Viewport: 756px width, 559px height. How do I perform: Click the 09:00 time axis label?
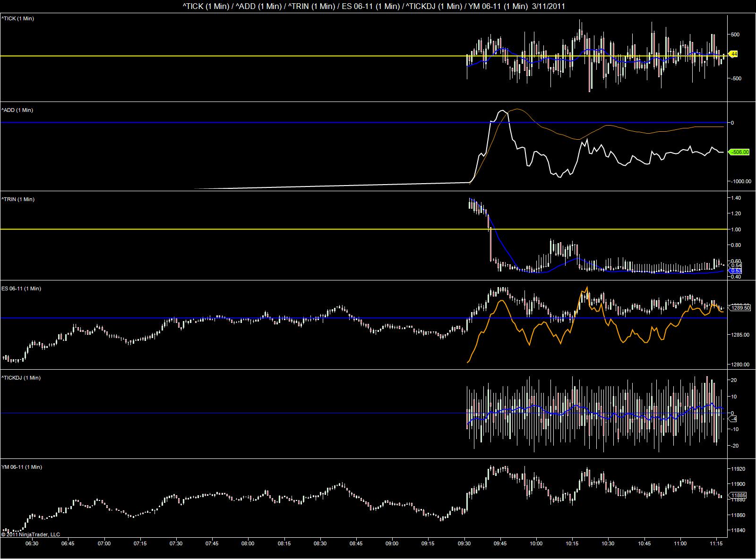click(392, 543)
